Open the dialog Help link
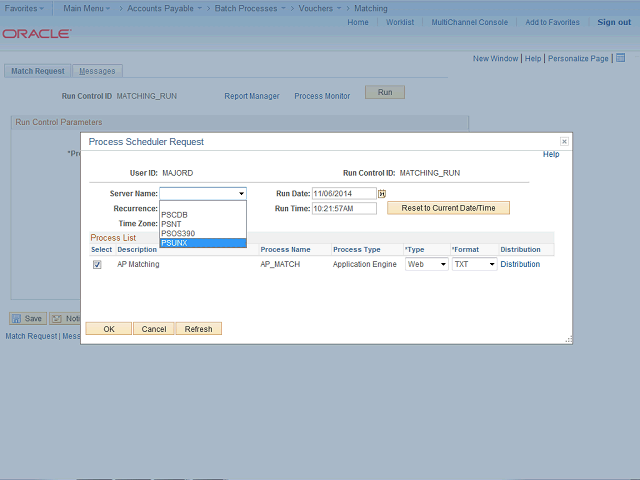The image size is (640, 480). click(551, 154)
